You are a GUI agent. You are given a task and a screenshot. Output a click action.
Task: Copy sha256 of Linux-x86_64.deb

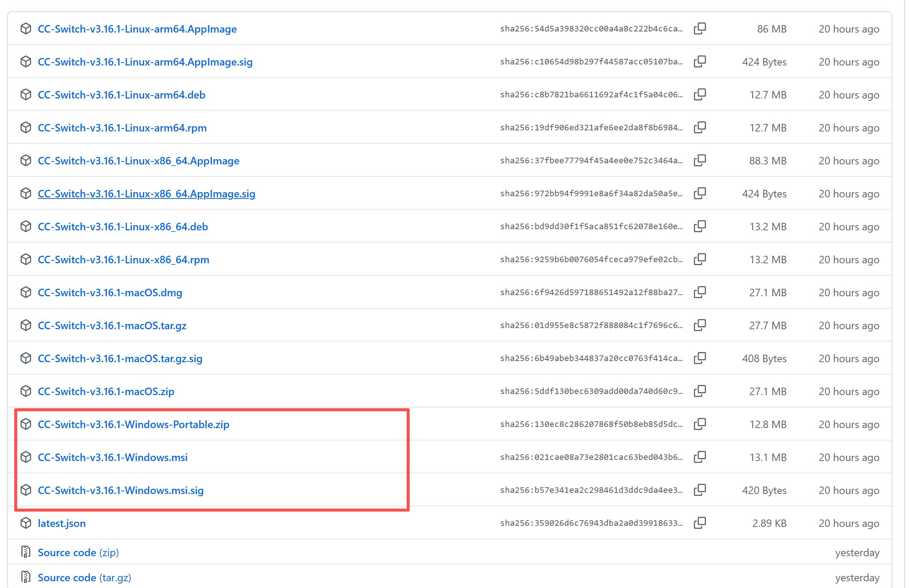(x=700, y=226)
